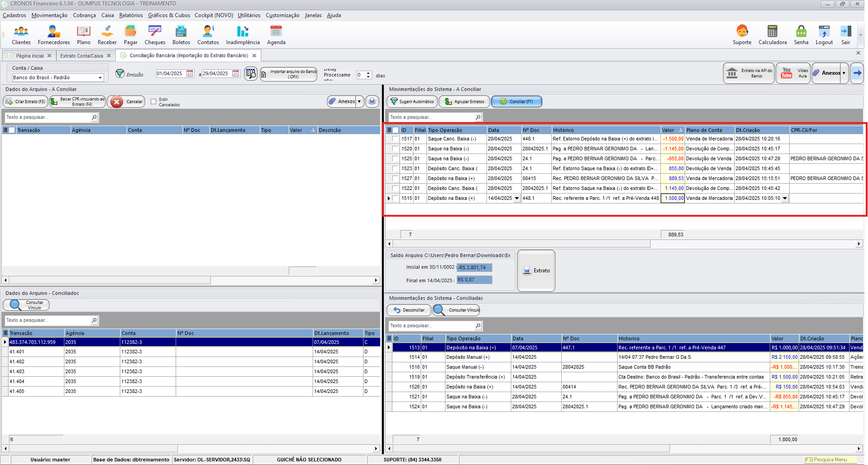Open the Contatos toolbar icon
The height and width of the screenshot is (465, 868).
click(208, 35)
